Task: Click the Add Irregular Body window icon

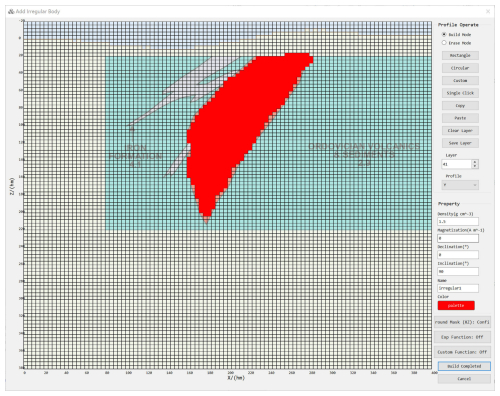Action: coord(11,11)
